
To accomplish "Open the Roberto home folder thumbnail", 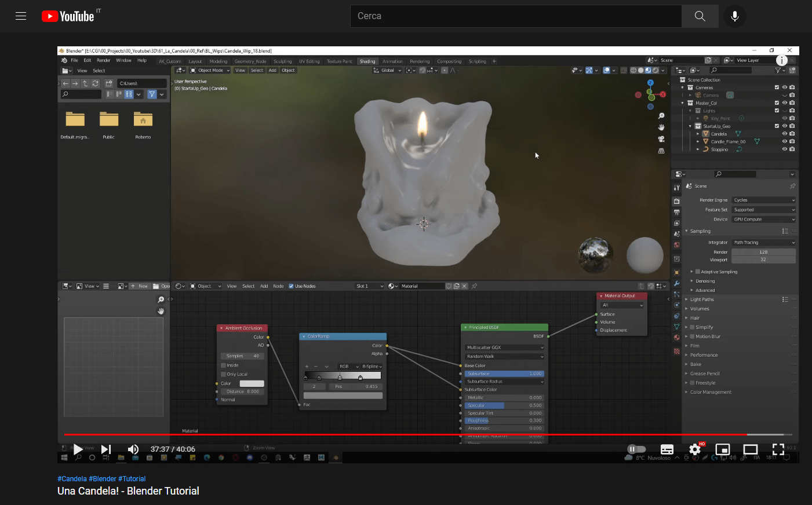I will pos(143,119).
